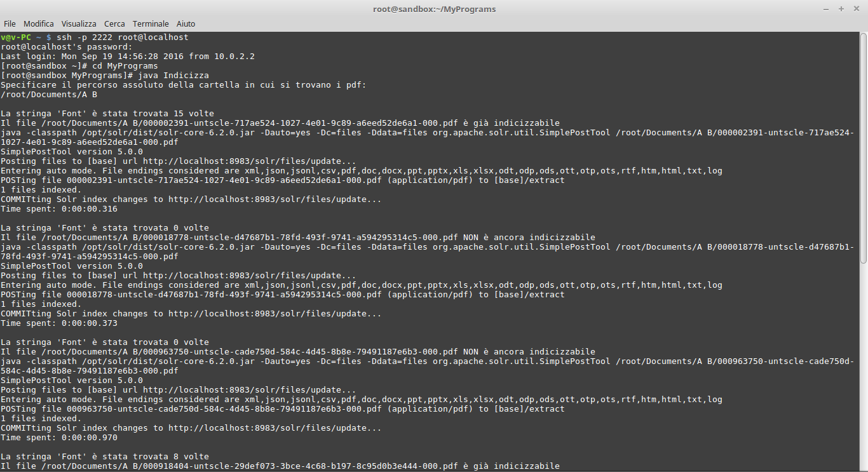The width and height of the screenshot is (868, 472).
Task: Click the 000963750 NON è ancora indicizzabile line
Action: [298, 352]
